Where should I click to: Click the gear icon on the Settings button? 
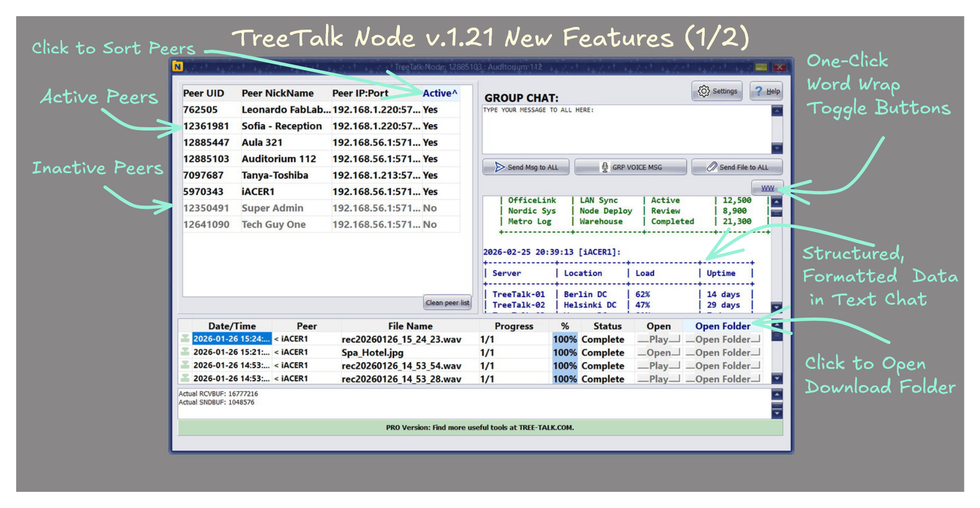[x=704, y=91]
